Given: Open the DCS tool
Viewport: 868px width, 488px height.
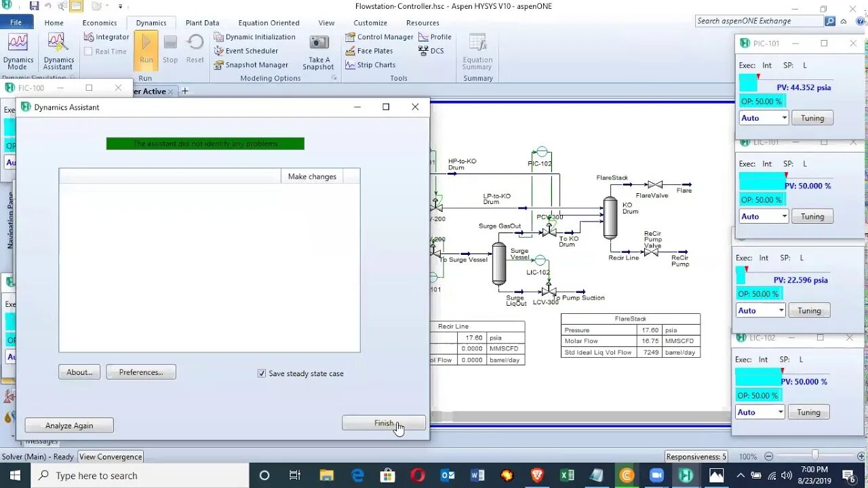Looking at the screenshot, I should point(431,51).
